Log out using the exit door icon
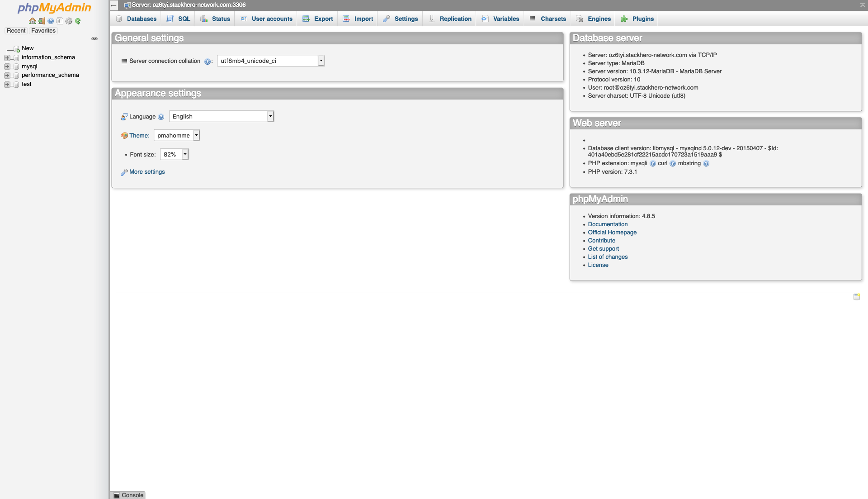The image size is (868, 499). [x=41, y=21]
